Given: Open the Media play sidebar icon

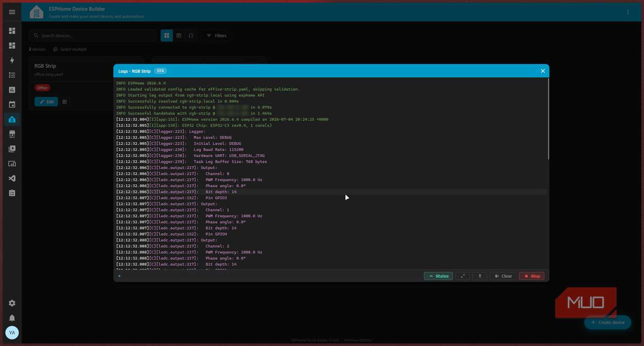Looking at the screenshot, I should (x=12, y=149).
